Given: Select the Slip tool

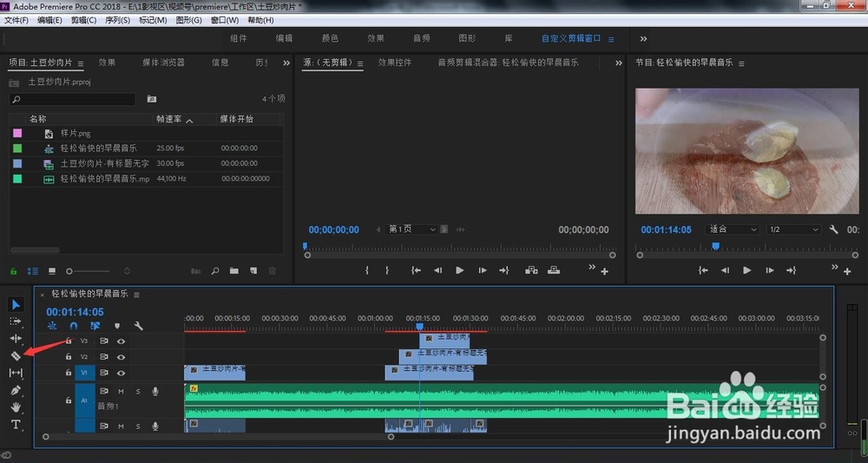Looking at the screenshot, I should [x=16, y=373].
